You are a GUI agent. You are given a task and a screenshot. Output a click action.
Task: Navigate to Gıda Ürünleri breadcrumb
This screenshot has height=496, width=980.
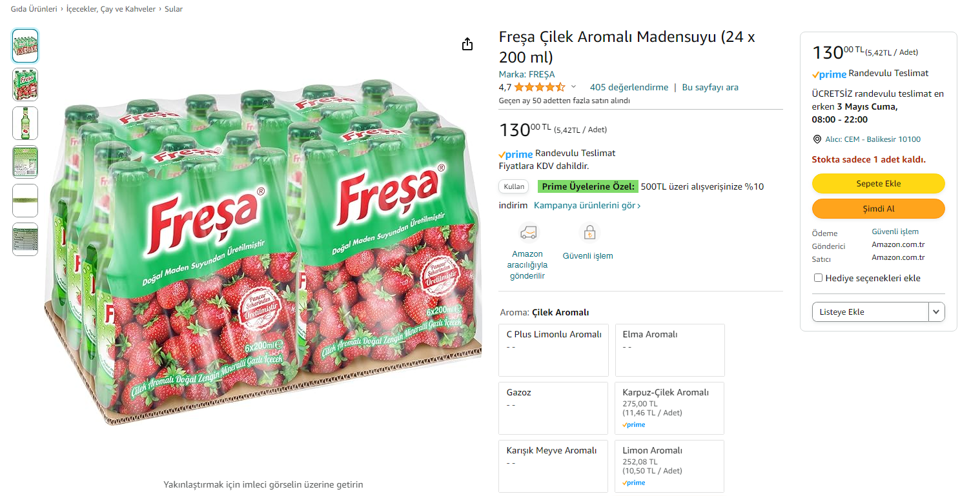point(34,9)
